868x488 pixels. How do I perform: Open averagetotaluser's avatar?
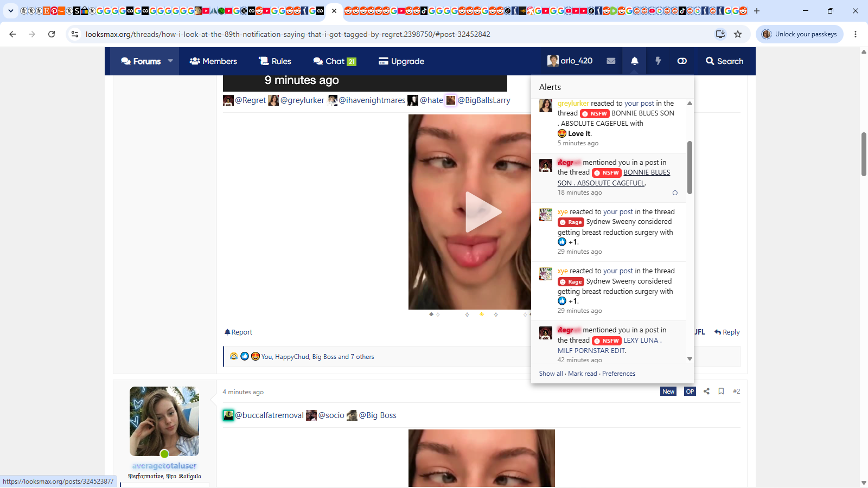[164, 421]
